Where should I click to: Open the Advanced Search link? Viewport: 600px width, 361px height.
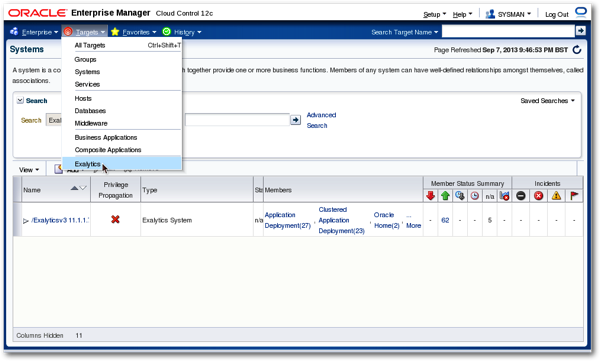click(x=321, y=120)
